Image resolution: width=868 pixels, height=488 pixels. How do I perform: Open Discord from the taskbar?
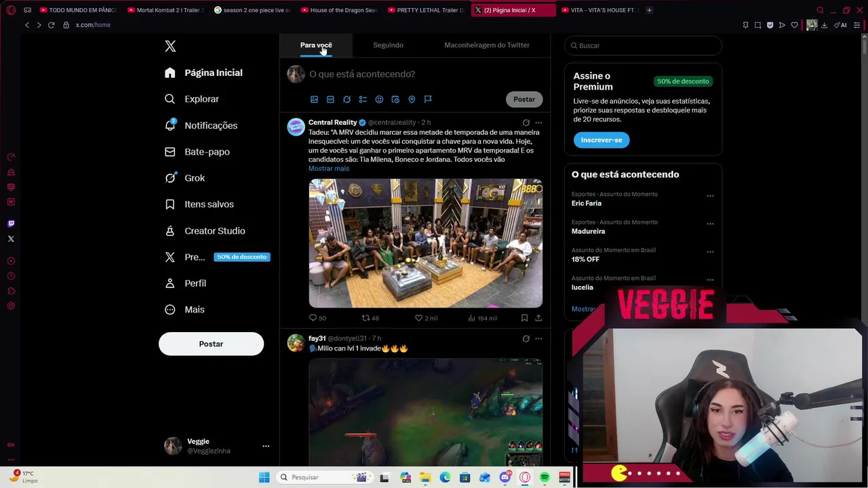pos(505,477)
